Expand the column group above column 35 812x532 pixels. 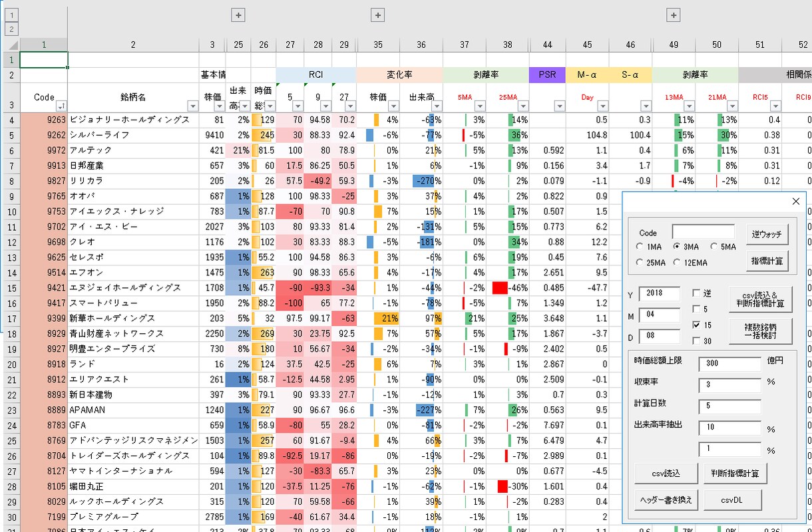377,15
